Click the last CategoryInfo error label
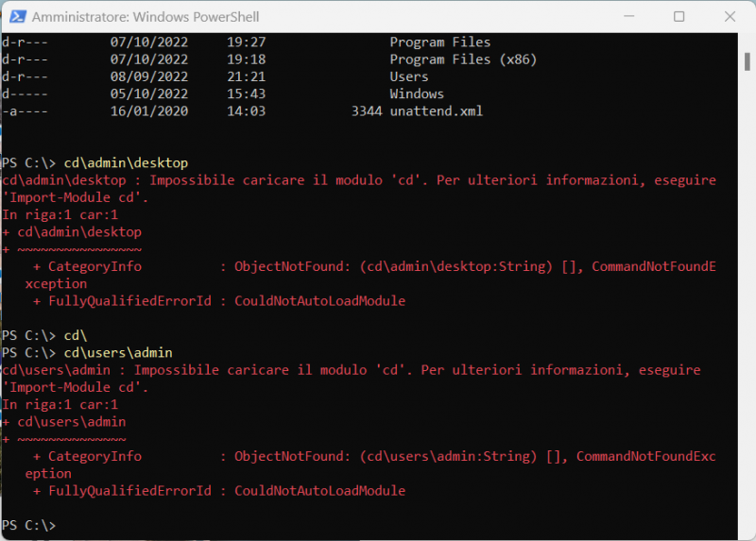This screenshot has height=541, width=756. 94,456
